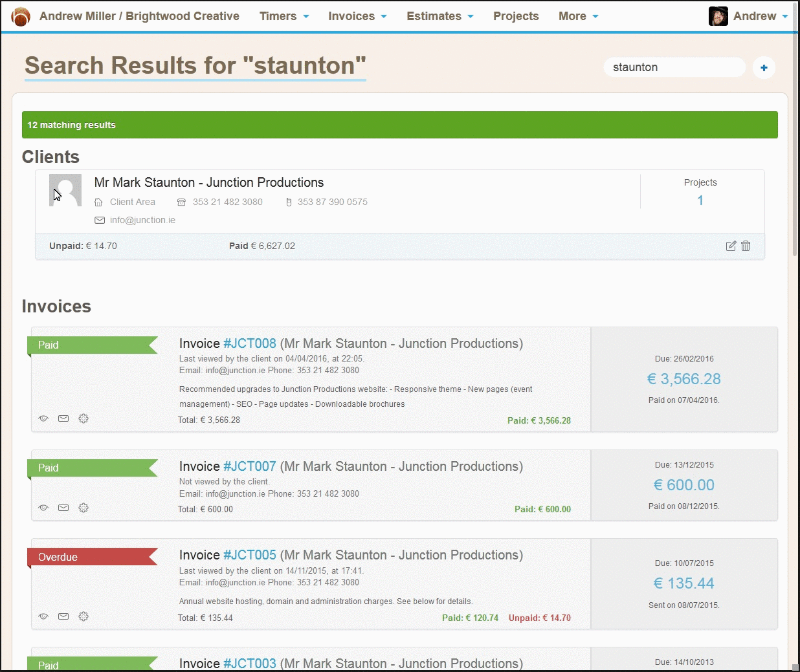Click the Sent on 08/07/2015 text
The height and width of the screenshot is (672, 800).
(x=684, y=605)
